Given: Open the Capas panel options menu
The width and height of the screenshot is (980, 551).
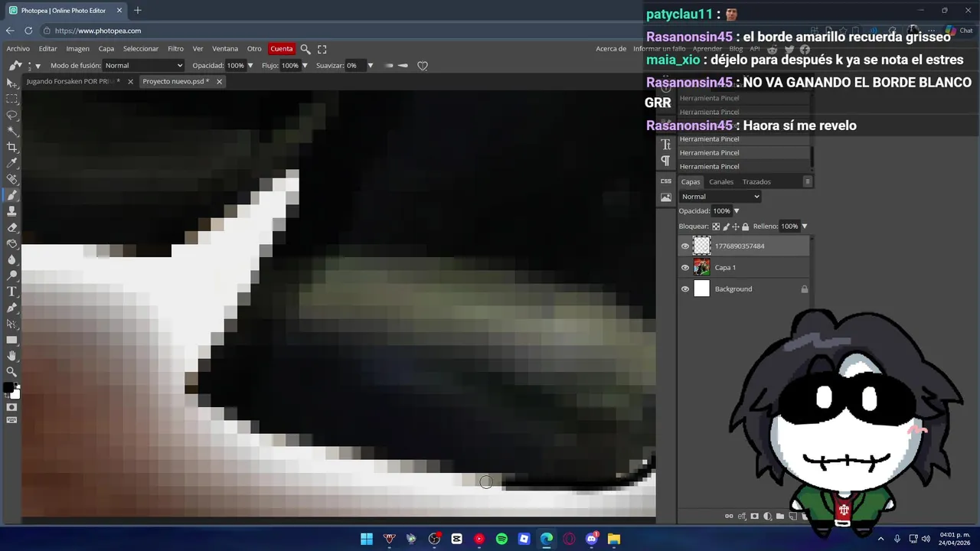Looking at the screenshot, I should [x=807, y=182].
